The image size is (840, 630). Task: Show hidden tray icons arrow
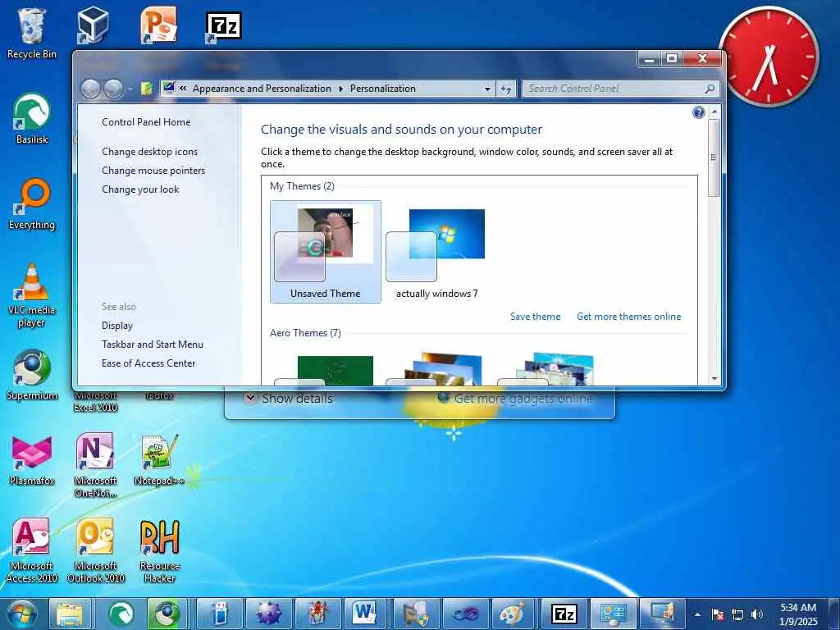click(697, 614)
